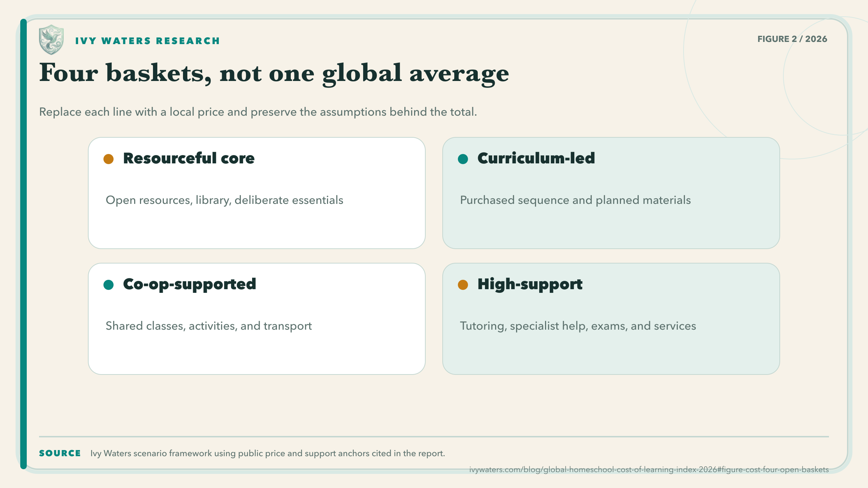Click the orange dot beside Resourceful core
The width and height of the screenshot is (868, 488).
pyautogui.click(x=109, y=159)
